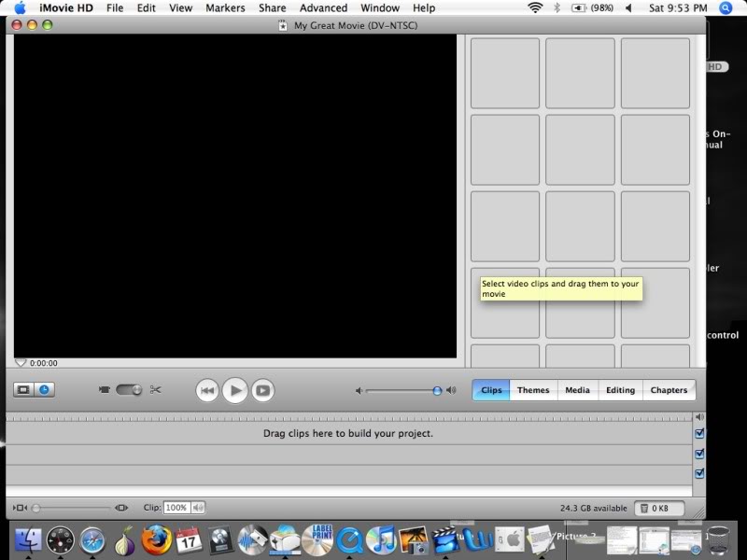Open the Help menu
Screen dimensions: 747x560
click(x=424, y=7)
